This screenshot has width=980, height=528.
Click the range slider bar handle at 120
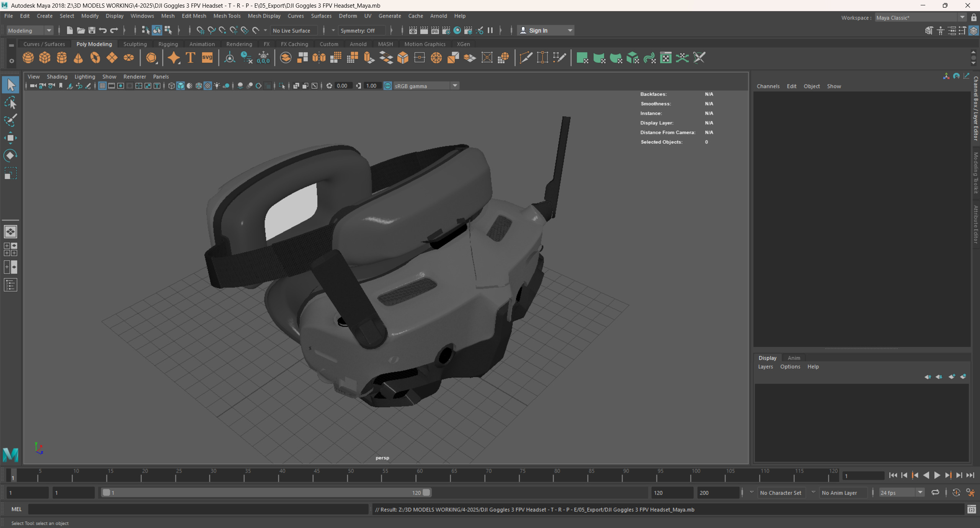[x=426, y=493]
